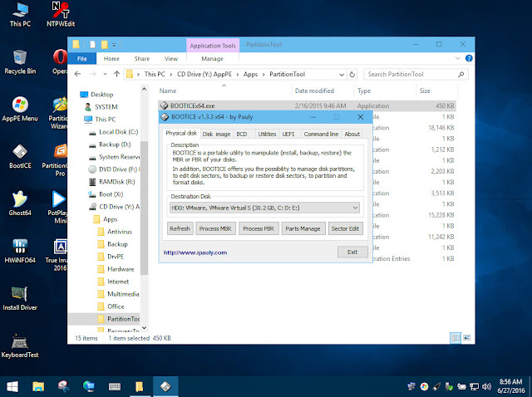Open the Home ribbon tab
Screen dimensions: 532x397
pyautogui.click(x=111, y=59)
